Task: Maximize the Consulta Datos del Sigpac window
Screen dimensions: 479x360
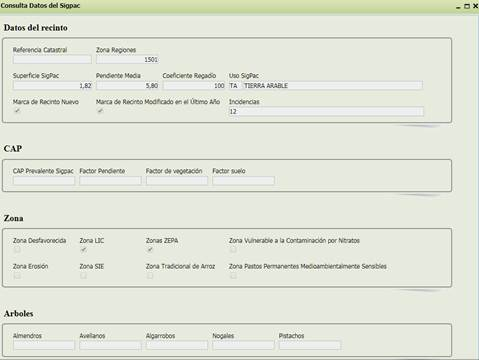Action: tap(467, 6)
